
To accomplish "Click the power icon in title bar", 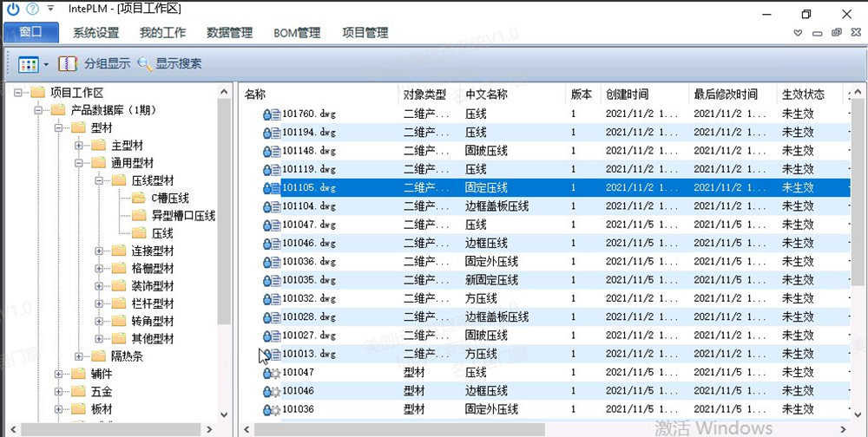I will [13, 9].
